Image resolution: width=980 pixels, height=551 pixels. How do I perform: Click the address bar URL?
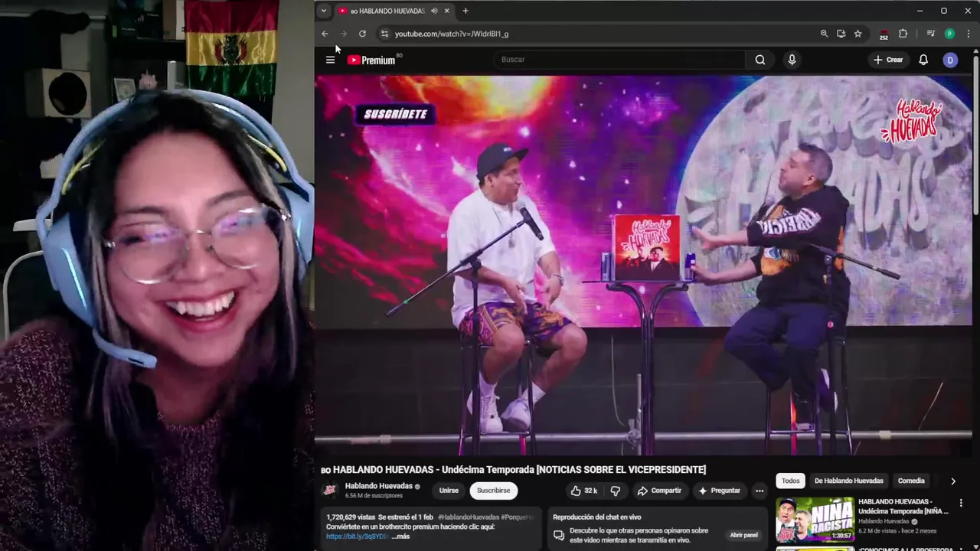pyautogui.click(x=452, y=34)
